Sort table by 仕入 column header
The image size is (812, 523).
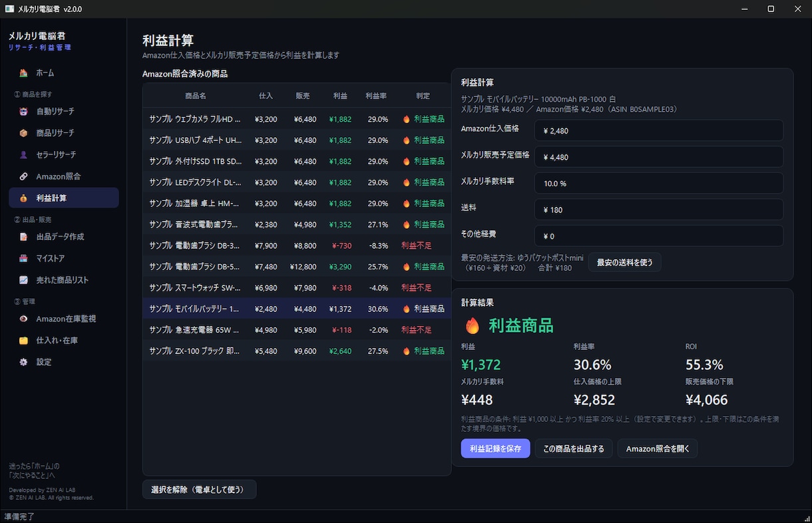[266, 96]
